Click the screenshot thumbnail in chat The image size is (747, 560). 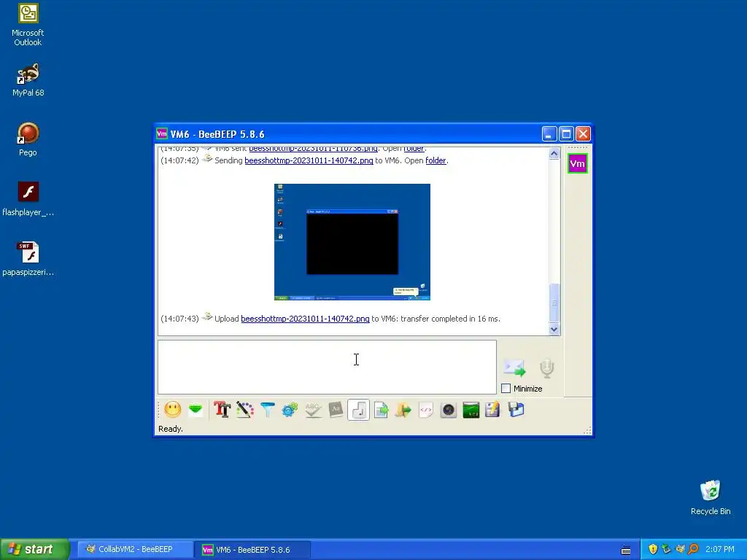[352, 242]
